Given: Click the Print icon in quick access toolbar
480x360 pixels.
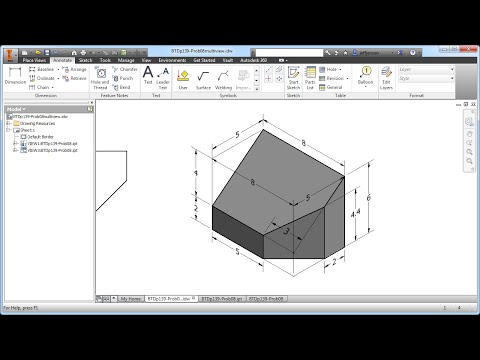Looking at the screenshot, I should [x=83, y=52].
